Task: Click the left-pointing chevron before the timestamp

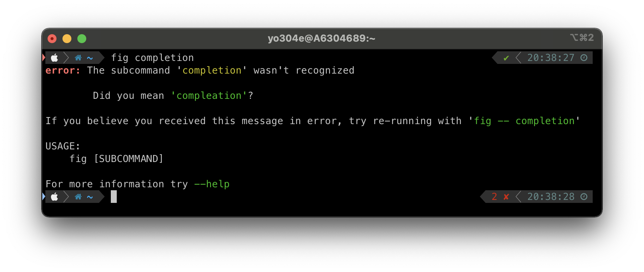Action: point(518,58)
